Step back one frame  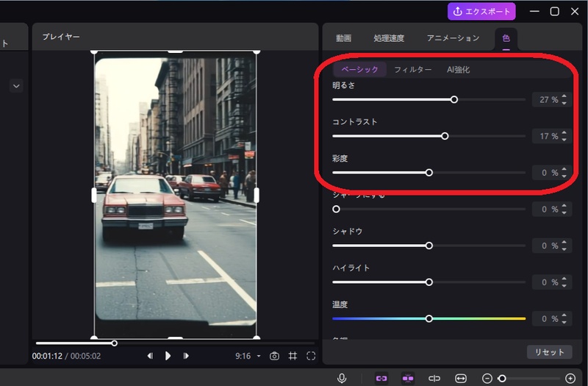[150, 356]
